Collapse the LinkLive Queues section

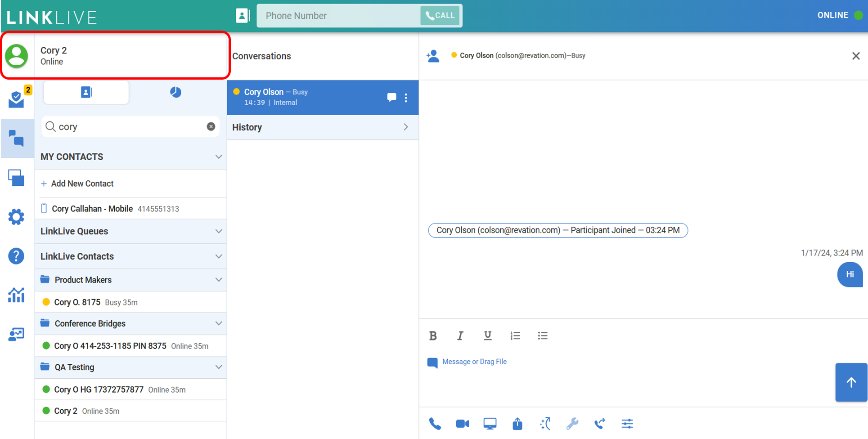(219, 231)
